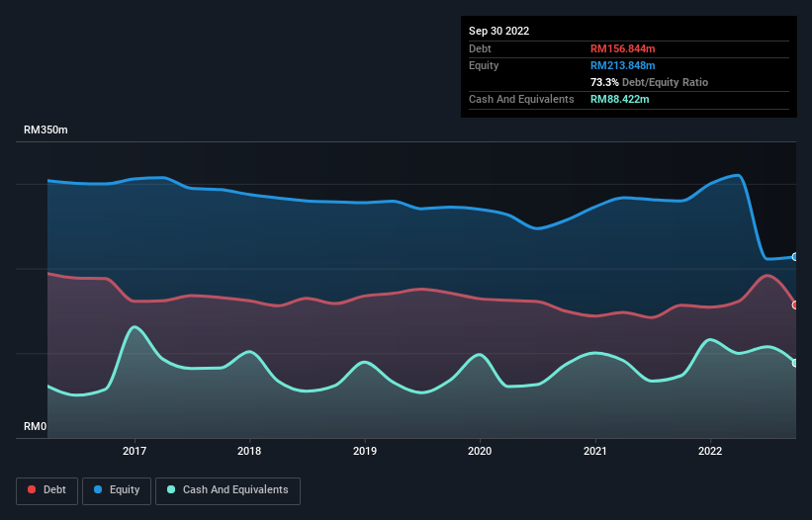Click the RM156.844m debt value
This screenshot has height=520, width=812.
point(622,48)
